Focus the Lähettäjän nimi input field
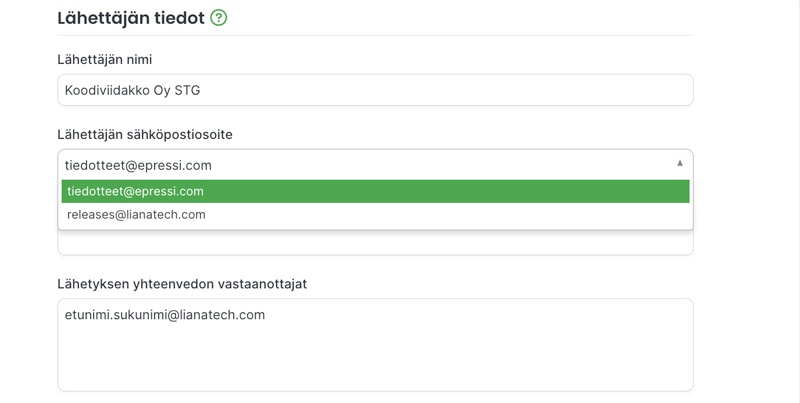Screen dimensions: 800x403 [375, 90]
